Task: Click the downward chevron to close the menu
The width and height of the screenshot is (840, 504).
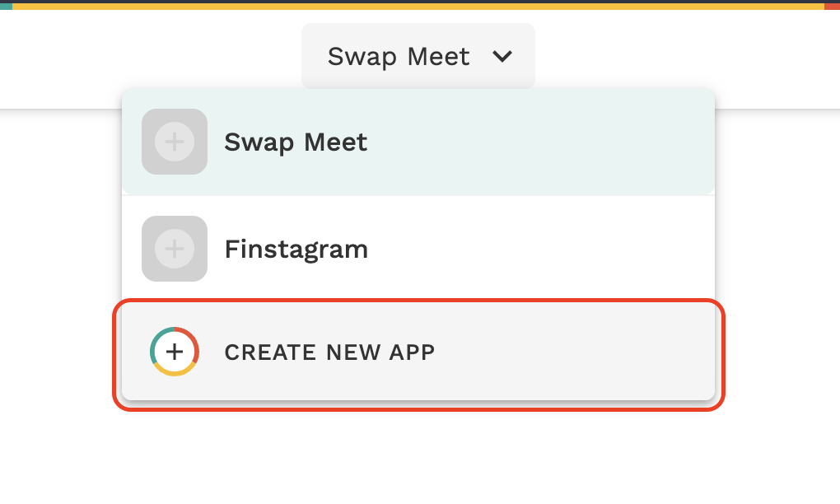Action: (503, 58)
